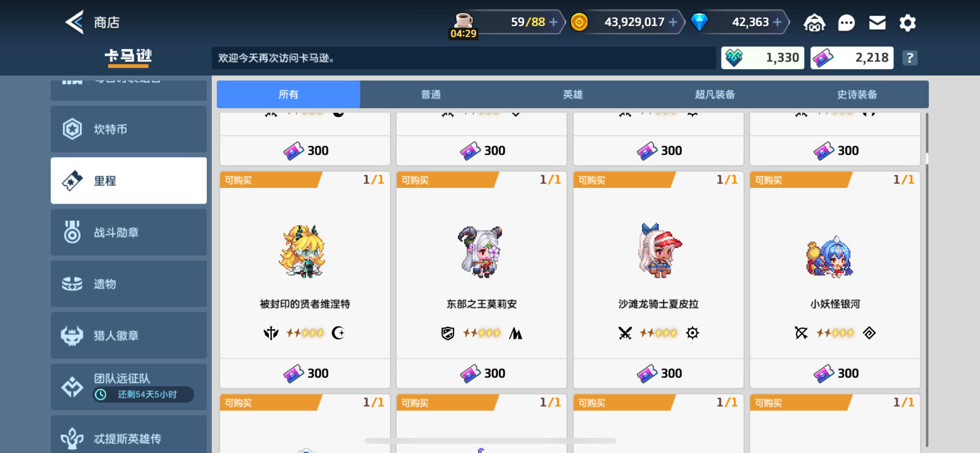Buy 被封印的贤者维涅特 for 300 tickets

305,373
